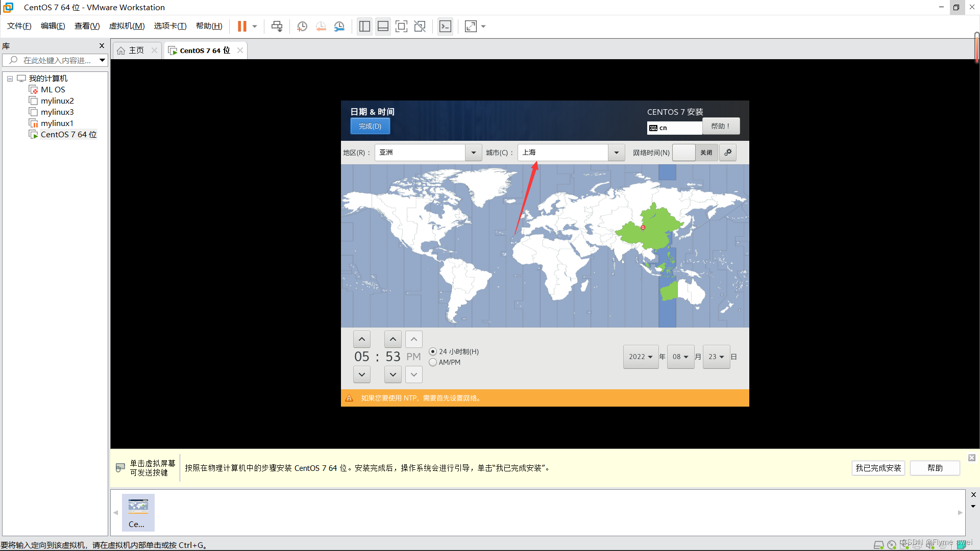Viewport: 980px width, 551px height.
Task: Click the 帮助 button in install bar
Action: tap(935, 468)
